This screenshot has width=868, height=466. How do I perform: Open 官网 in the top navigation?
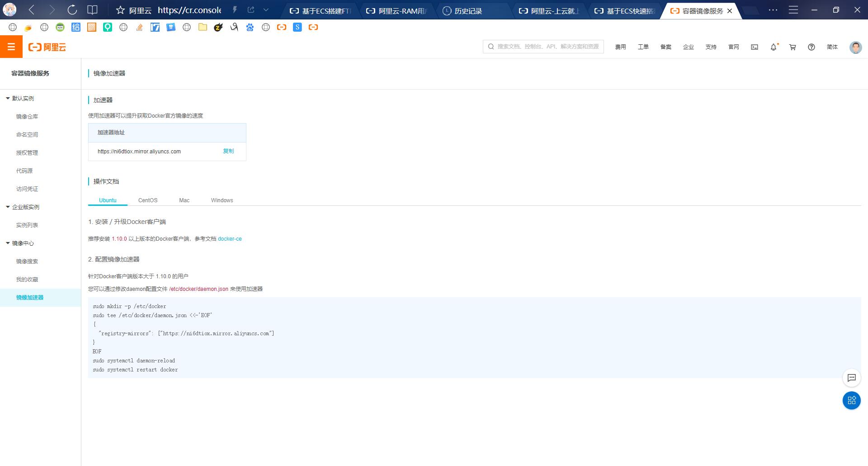(734, 47)
